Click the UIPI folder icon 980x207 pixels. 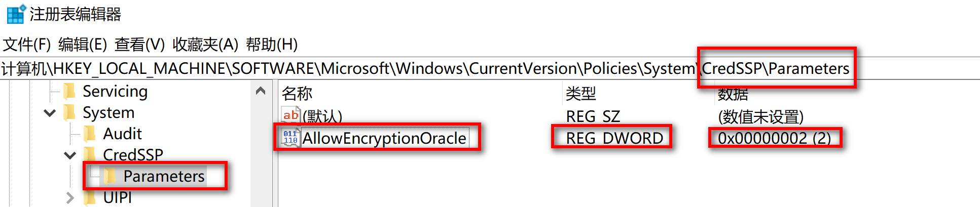pos(90,197)
